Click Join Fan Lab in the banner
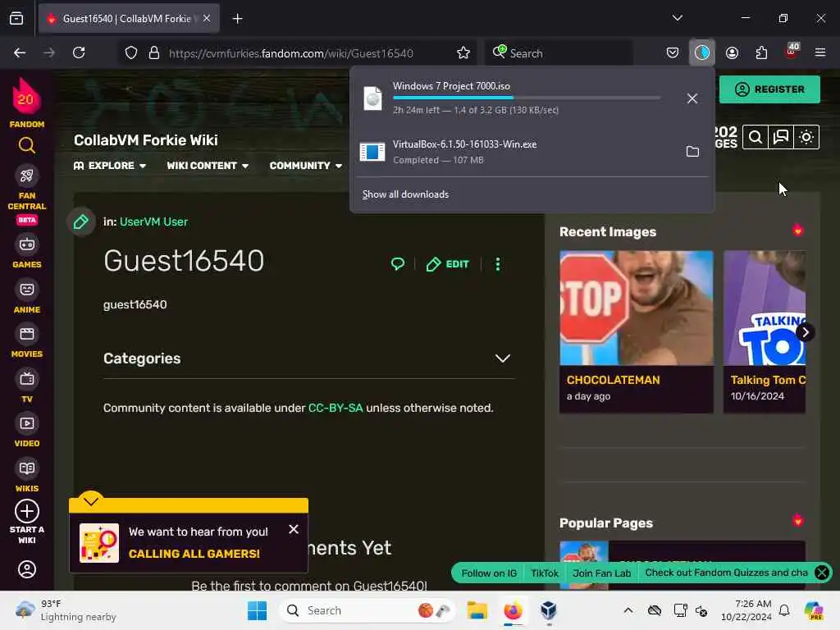This screenshot has height=630, width=840. (601, 573)
